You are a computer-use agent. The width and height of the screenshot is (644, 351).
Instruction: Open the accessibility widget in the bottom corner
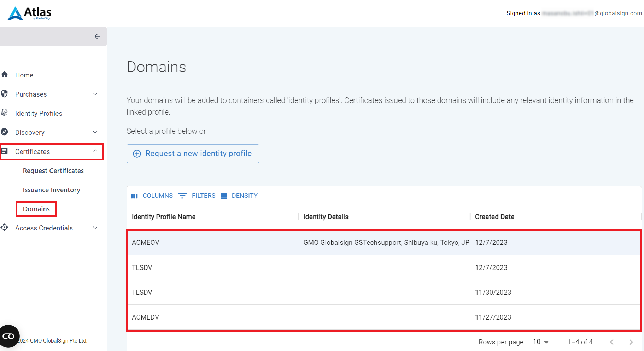coord(9,336)
